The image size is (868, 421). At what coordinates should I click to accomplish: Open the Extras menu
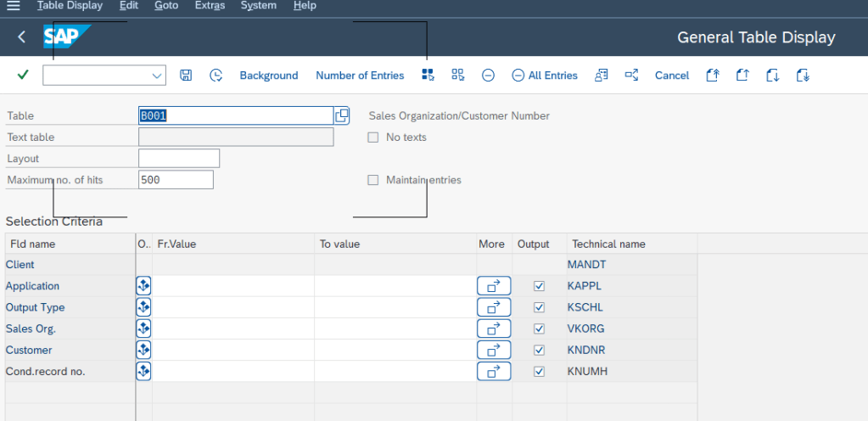click(210, 6)
